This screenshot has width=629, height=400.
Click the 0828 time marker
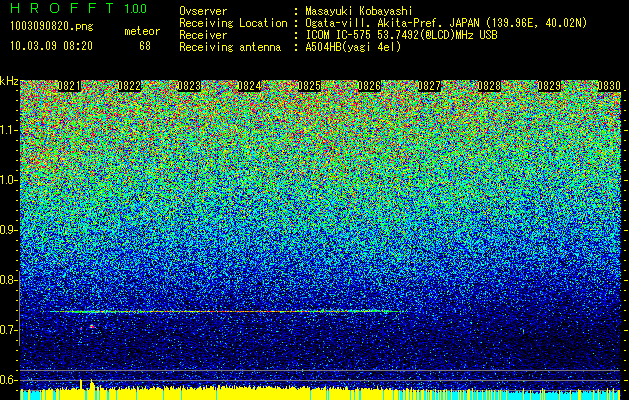(x=489, y=86)
